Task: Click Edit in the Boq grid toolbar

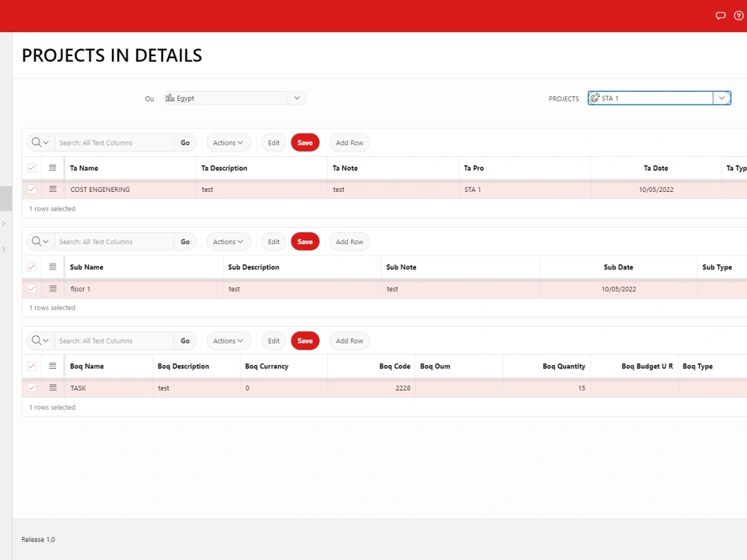Action: [x=273, y=341]
